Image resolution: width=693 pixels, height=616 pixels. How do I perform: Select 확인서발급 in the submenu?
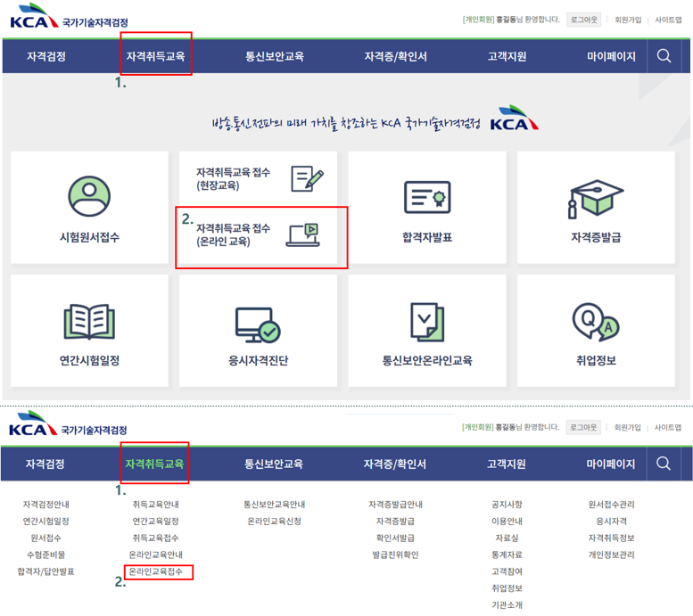(x=396, y=538)
